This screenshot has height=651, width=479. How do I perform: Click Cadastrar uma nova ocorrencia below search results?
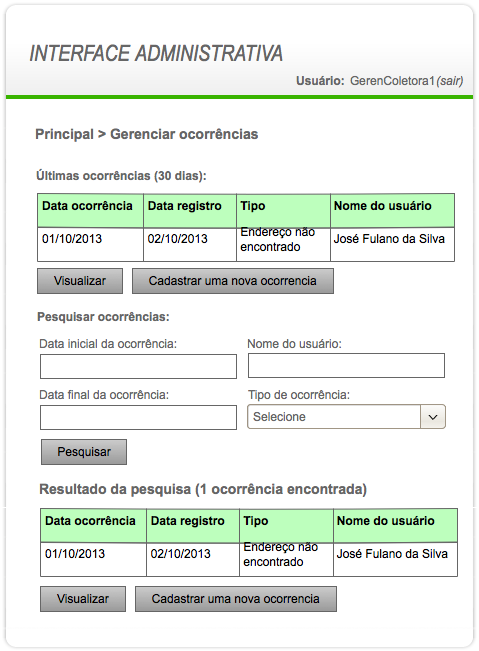coord(235,599)
